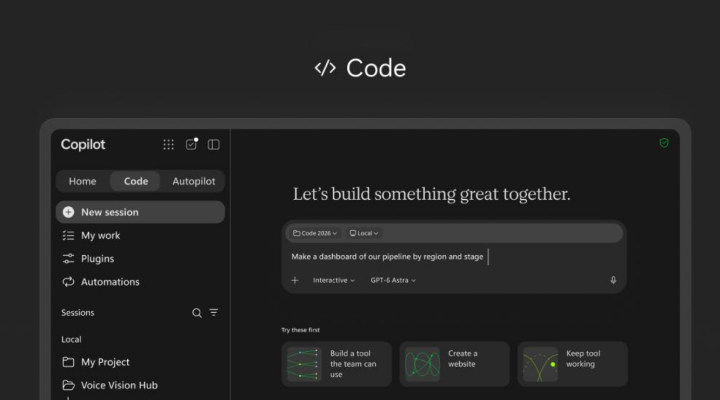Open the GPT-6 Astra model dropdown
Screen dimensions: 720x400
(393, 280)
